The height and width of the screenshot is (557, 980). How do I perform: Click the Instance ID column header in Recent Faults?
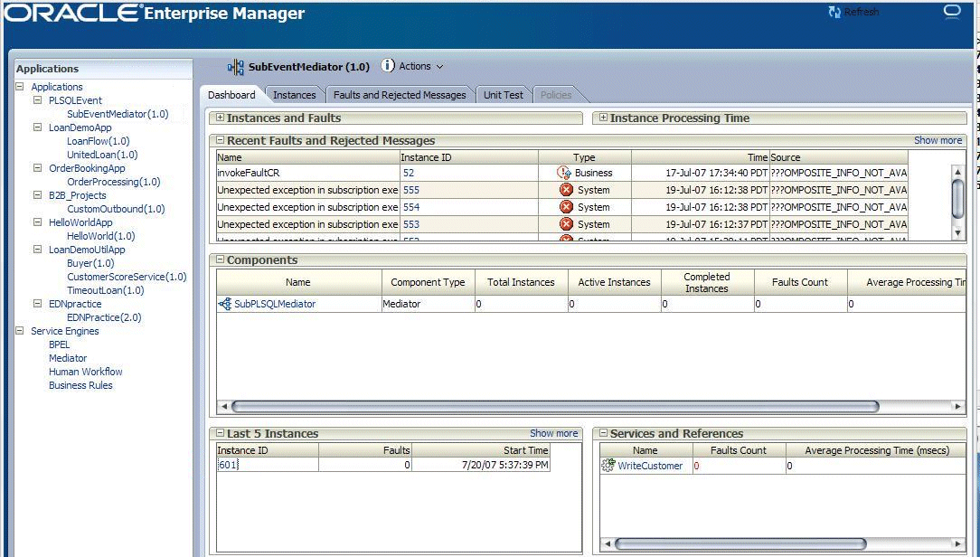point(468,157)
